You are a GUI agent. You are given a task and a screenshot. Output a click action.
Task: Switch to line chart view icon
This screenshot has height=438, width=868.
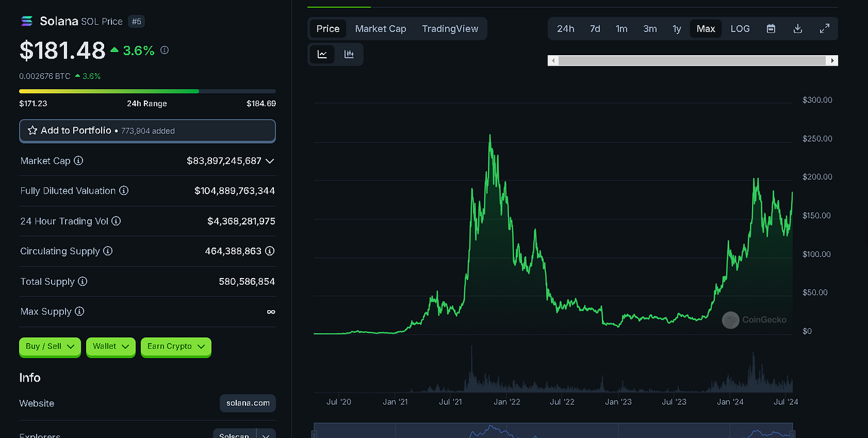click(x=322, y=54)
